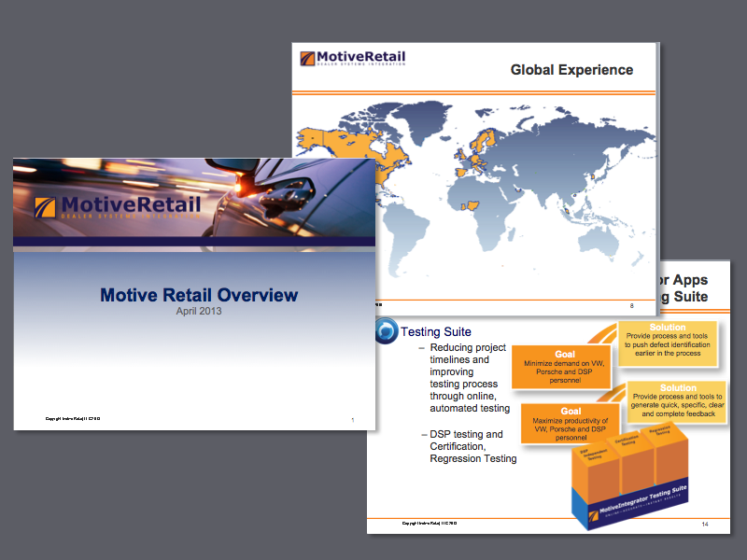
Task: Click the 'Testing Suite' heading text
Action: tap(435, 332)
